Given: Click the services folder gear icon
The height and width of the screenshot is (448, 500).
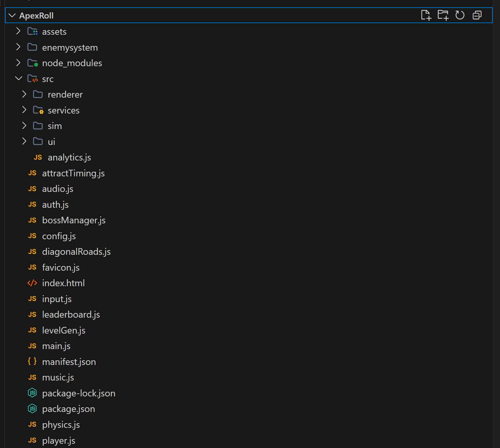Looking at the screenshot, I should click(38, 110).
